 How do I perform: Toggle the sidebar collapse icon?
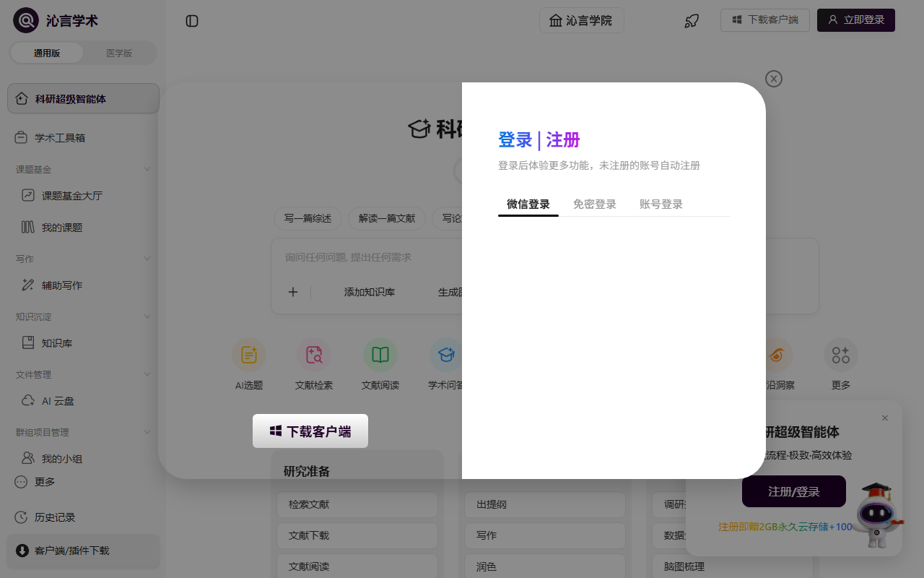192,21
